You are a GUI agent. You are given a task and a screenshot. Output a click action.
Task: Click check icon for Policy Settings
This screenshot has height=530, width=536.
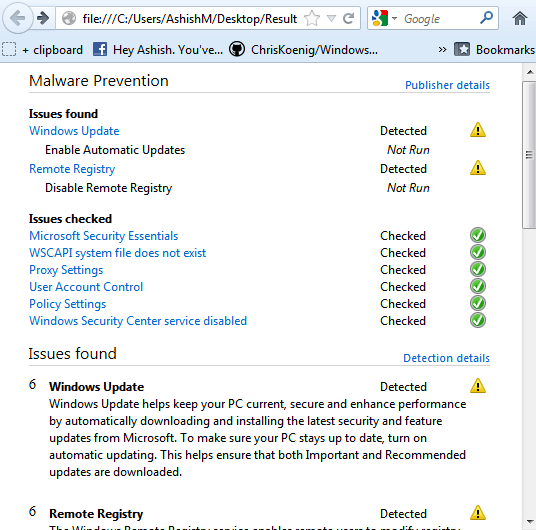tap(478, 303)
